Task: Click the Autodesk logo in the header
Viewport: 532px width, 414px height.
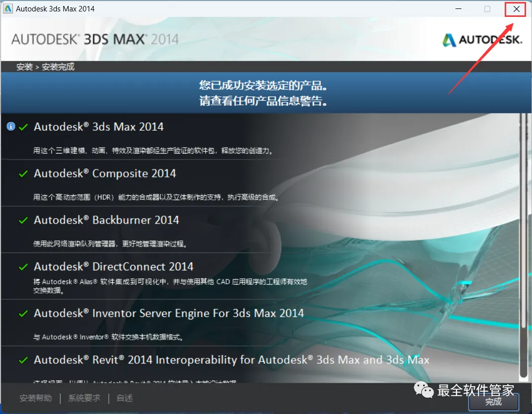Action: 482,40
